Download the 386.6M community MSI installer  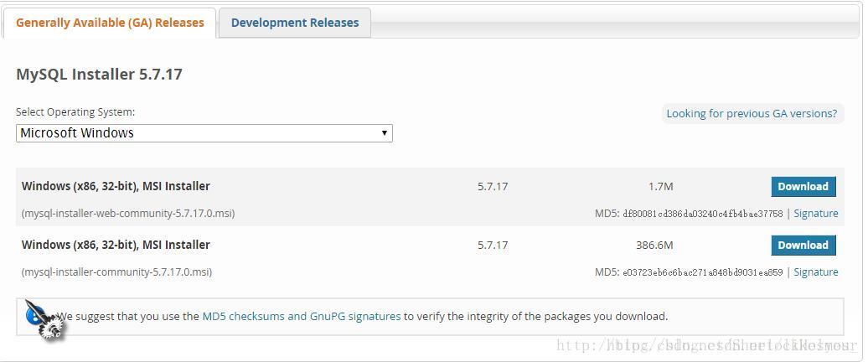803,246
